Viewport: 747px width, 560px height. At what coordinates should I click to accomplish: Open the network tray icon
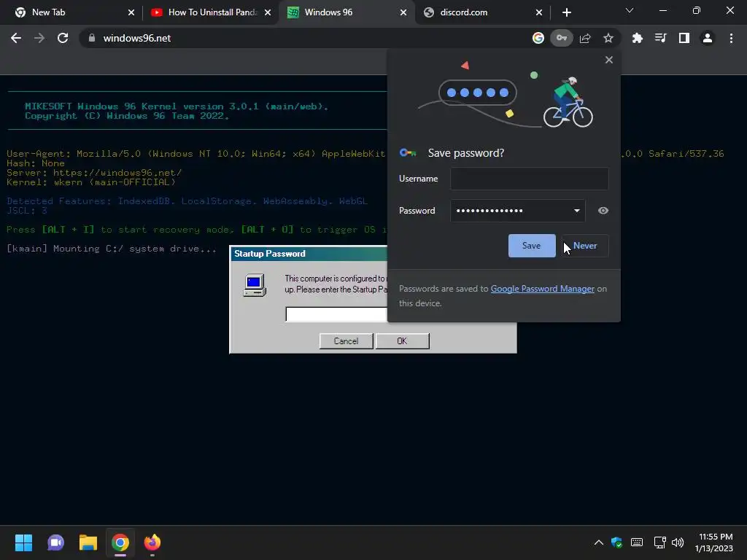pos(659,542)
